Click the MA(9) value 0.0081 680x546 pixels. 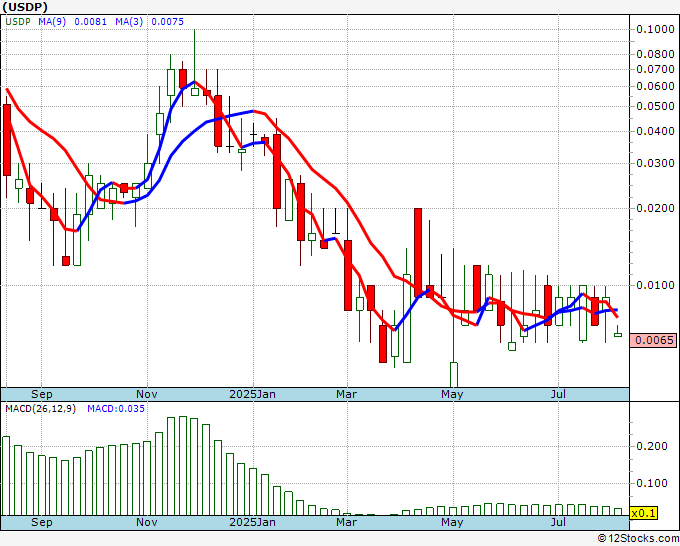point(90,22)
